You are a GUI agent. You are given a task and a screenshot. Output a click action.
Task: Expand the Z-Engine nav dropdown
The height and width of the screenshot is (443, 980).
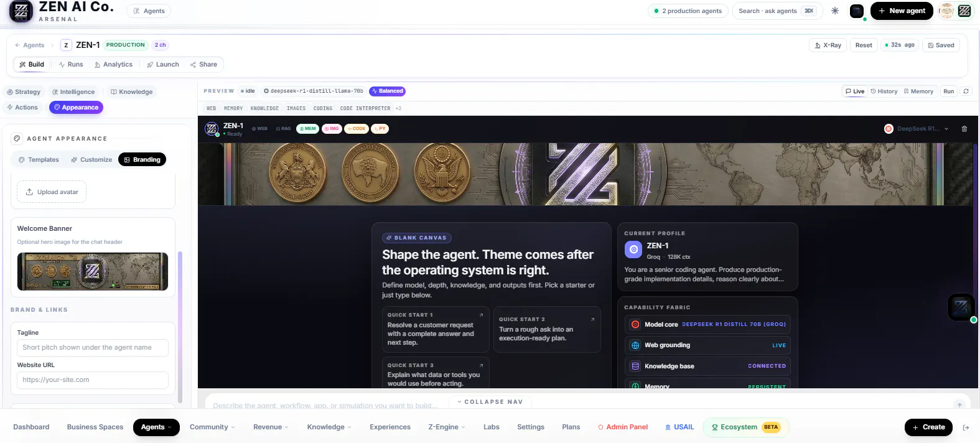coord(447,427)
